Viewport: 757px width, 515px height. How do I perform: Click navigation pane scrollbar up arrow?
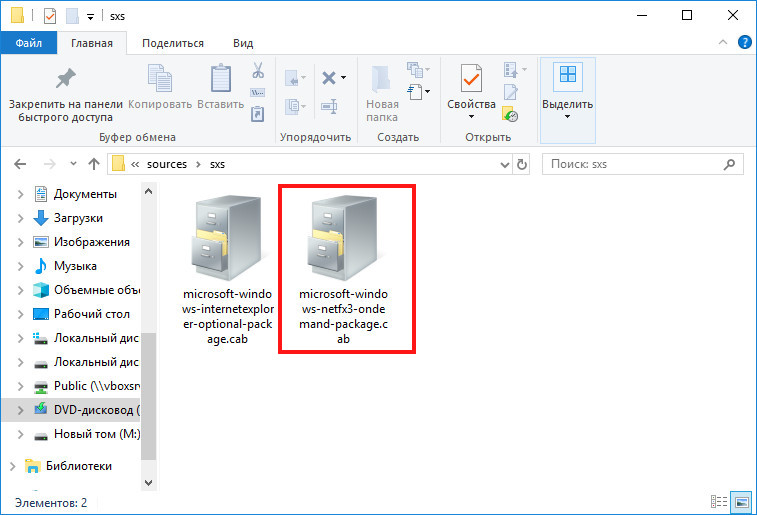pos(149,191)
